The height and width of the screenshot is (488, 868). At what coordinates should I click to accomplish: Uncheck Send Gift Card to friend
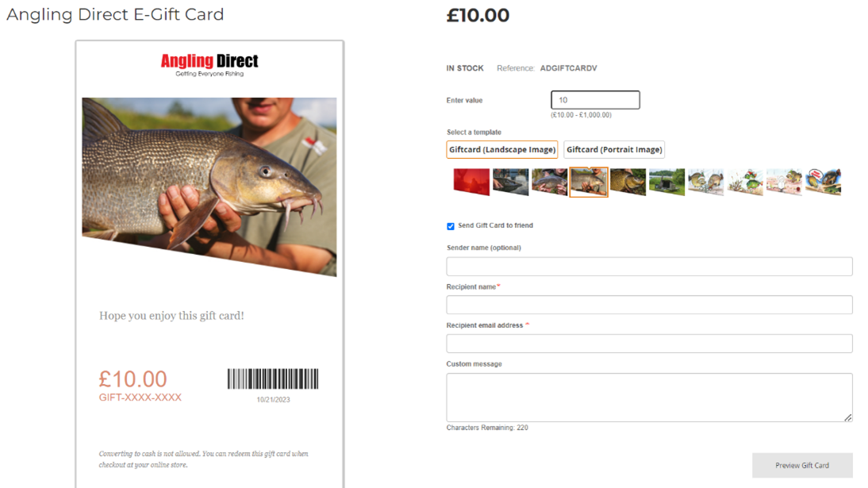(451, 226)
